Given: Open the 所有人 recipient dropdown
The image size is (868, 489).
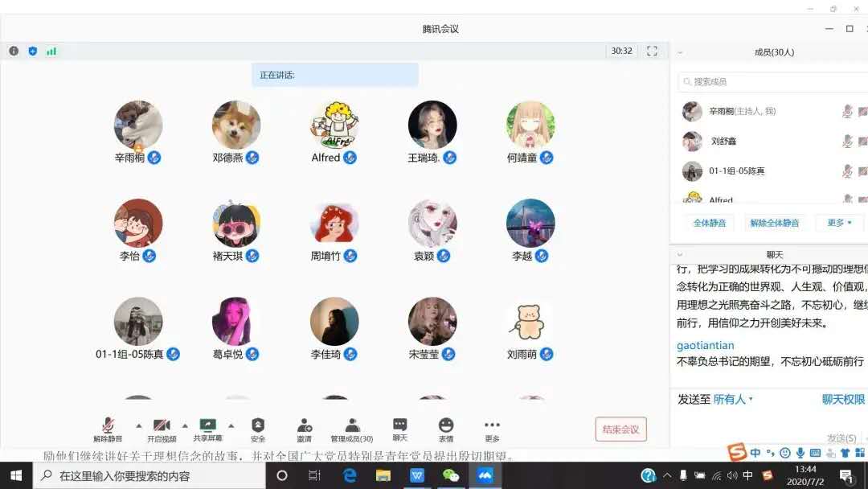Looking at the screenshot, I should pos(733,399).
